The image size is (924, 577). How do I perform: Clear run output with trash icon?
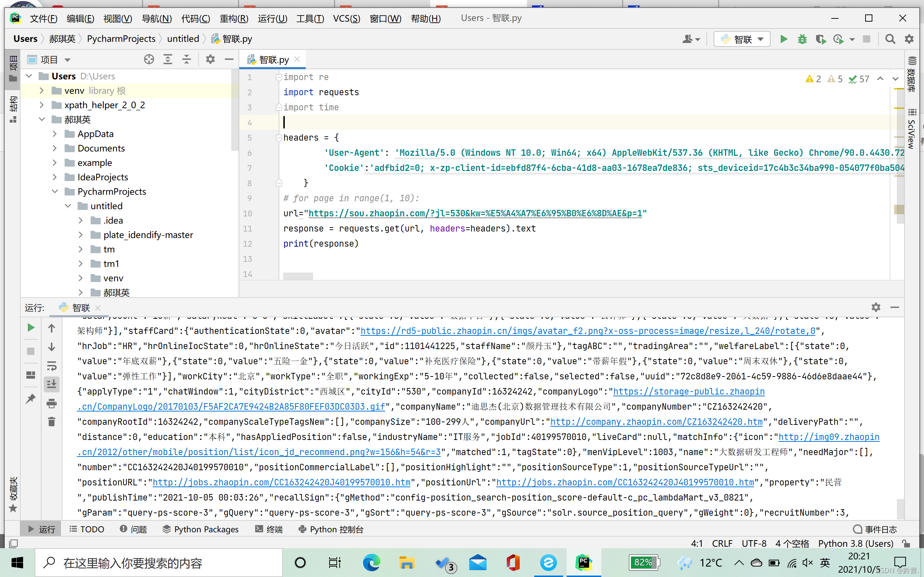point(52,422)
